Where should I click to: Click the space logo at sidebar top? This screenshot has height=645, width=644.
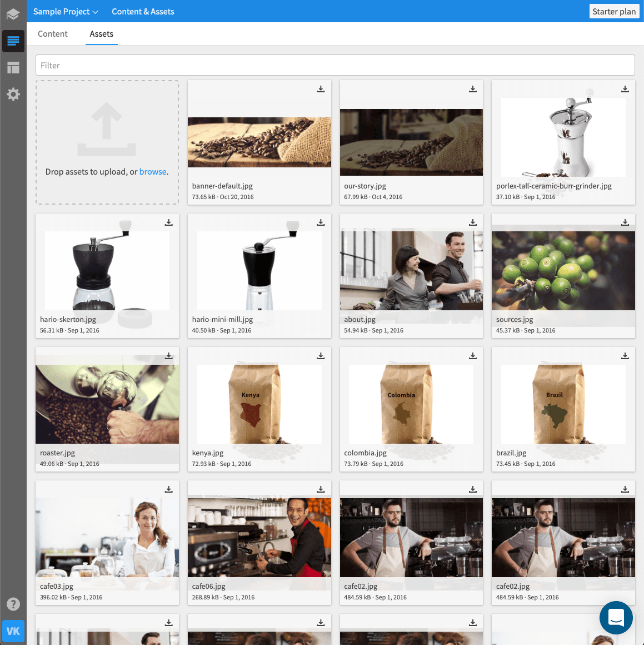(x=13, y=11)
